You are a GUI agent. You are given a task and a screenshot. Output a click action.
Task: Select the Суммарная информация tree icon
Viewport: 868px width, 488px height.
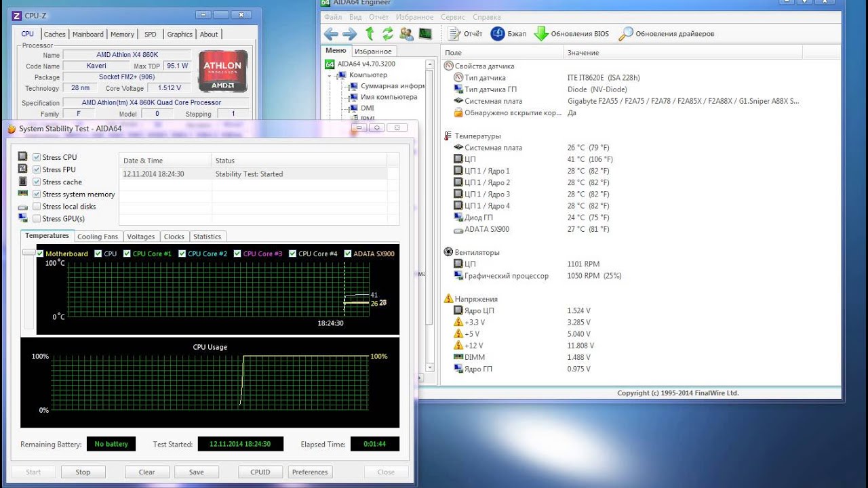[353, 86]
